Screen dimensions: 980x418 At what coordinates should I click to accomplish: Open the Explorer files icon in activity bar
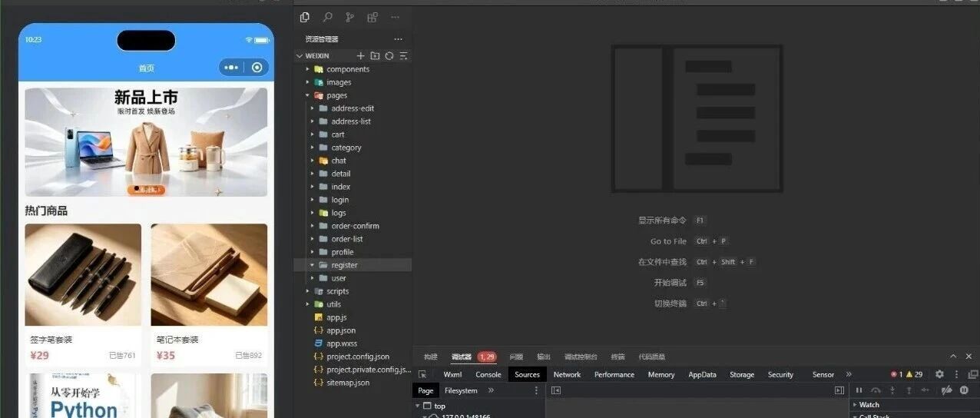(305, 17)
